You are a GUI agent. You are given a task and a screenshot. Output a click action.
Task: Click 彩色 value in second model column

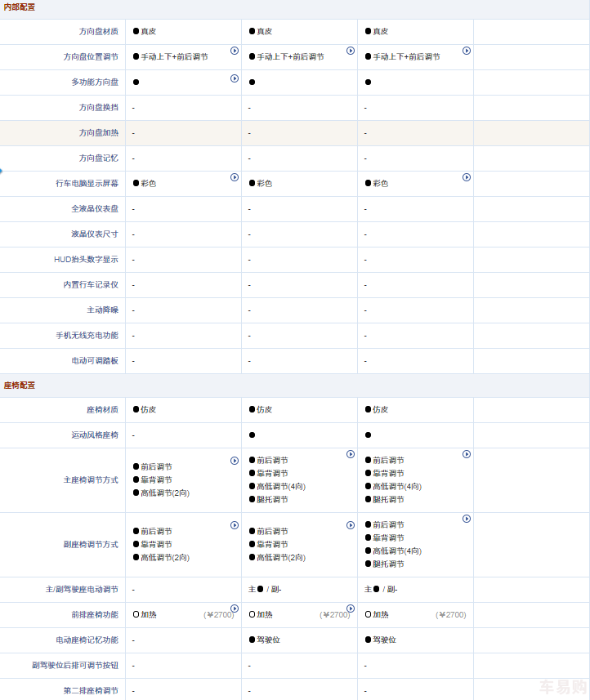[x=265, y=184]
